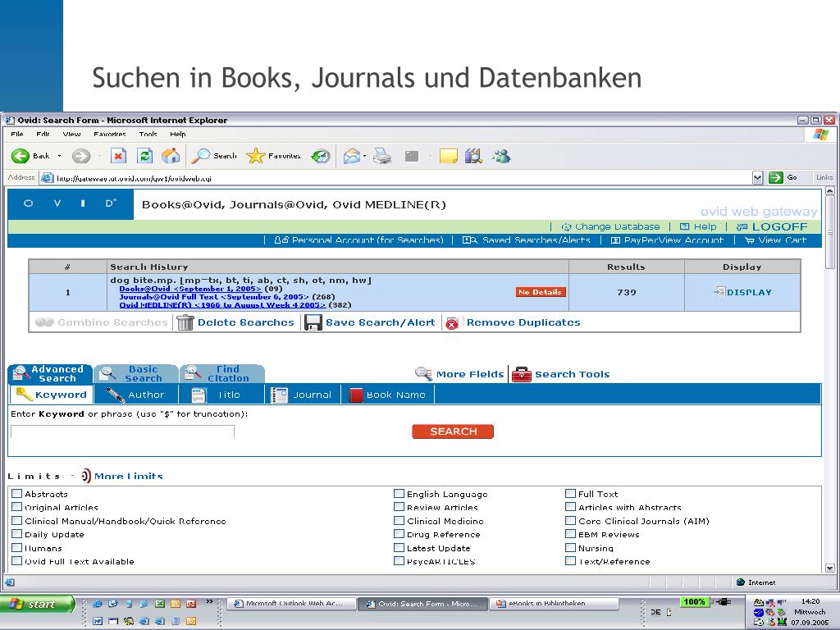The height and width of the screenshot is (630, 840).
Task: Check the Review Articles limit
Action: [x=399, y=507]
